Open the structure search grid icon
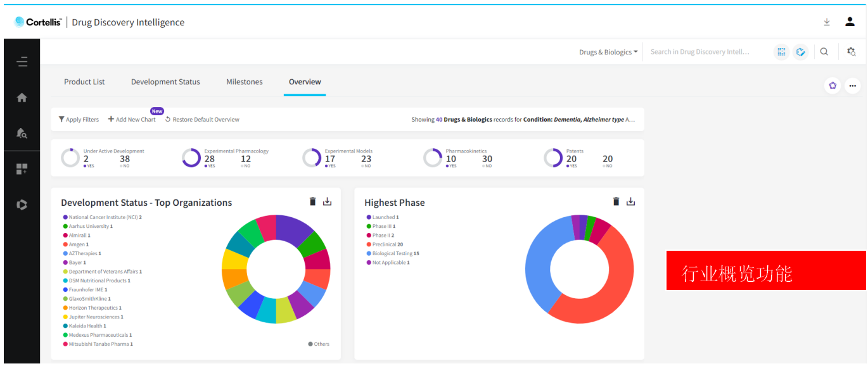This screenshot has width=868, height=366. (782, 52)
